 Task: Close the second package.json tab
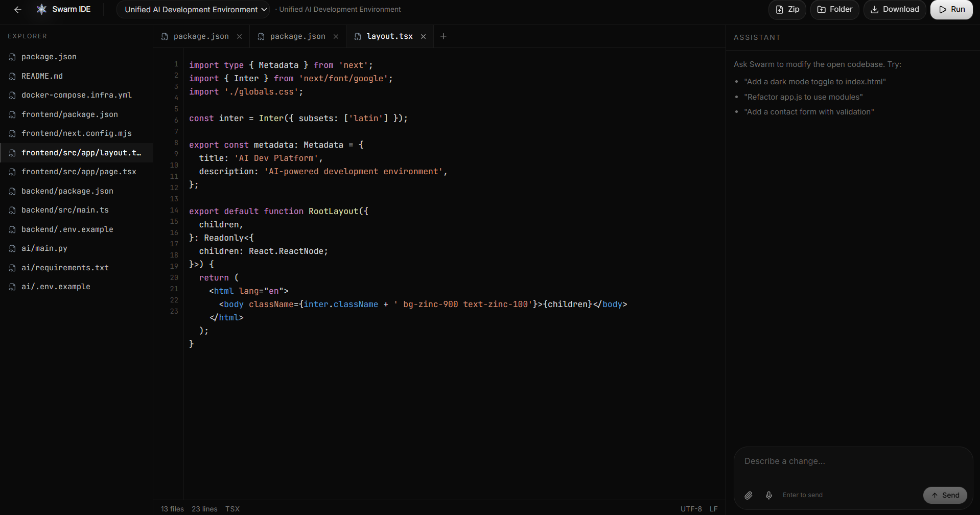click(336, 36)
